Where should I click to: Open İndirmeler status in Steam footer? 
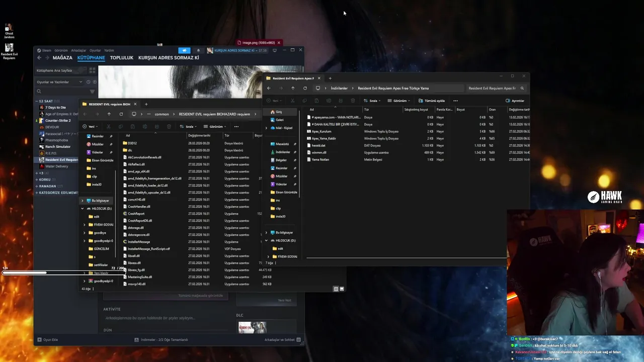point(161,340)
